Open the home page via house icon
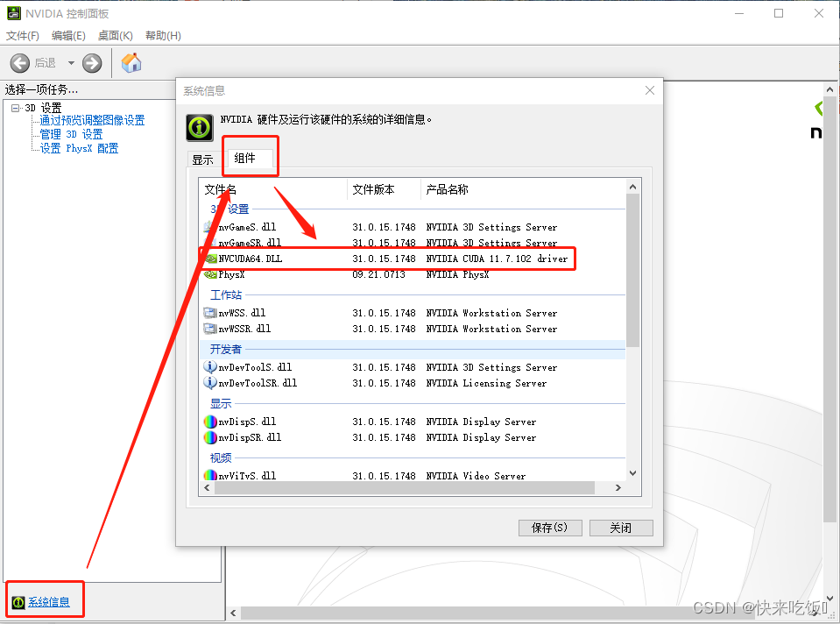 click(131, 62)
